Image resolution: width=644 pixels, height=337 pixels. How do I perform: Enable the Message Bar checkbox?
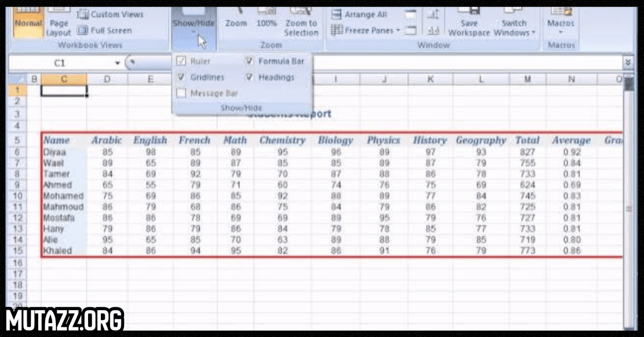181,93
